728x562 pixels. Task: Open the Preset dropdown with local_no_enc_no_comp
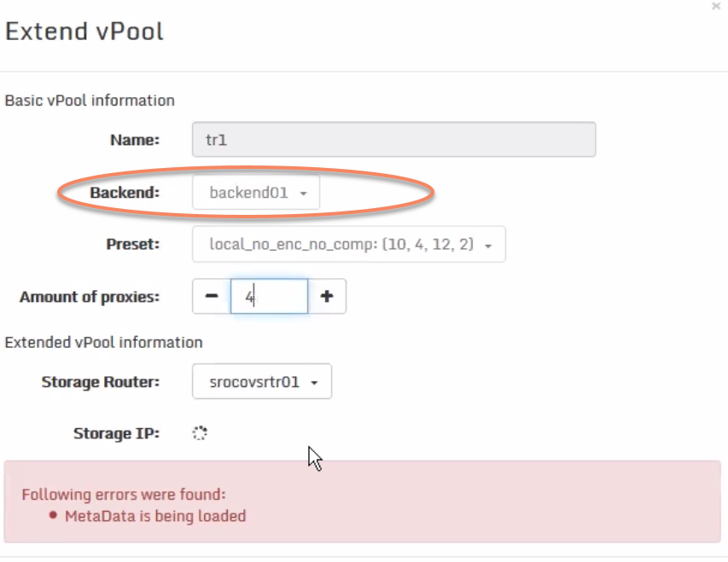pyautogui.click(x=348, y=245)
